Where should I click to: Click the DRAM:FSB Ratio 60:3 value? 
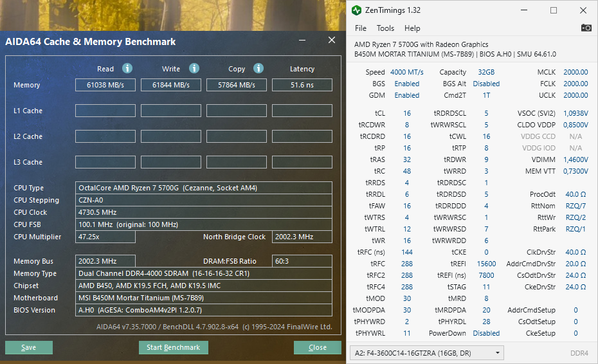[x=302, y=261]
